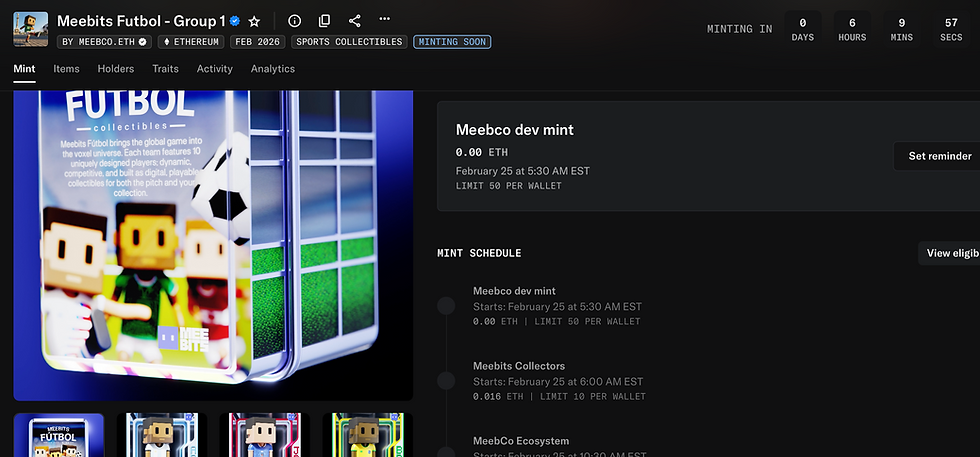Open the Traits tab
Image resolution: width=980 pixels, height=457 pixels.
click(166, 69)
